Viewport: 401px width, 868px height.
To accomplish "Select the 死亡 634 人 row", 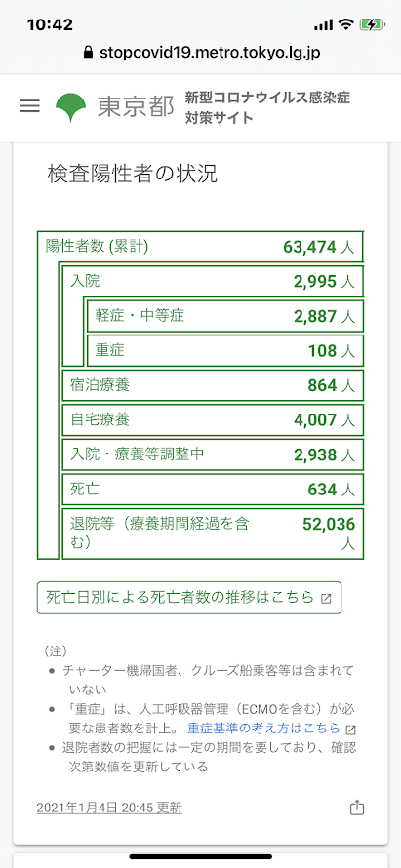I will point(213,489).
